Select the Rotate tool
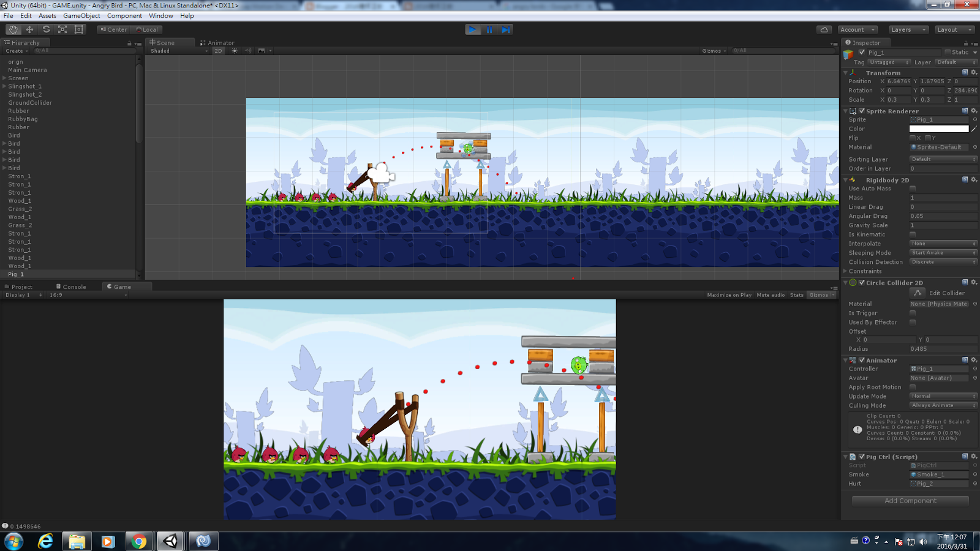 click(46, 29)
